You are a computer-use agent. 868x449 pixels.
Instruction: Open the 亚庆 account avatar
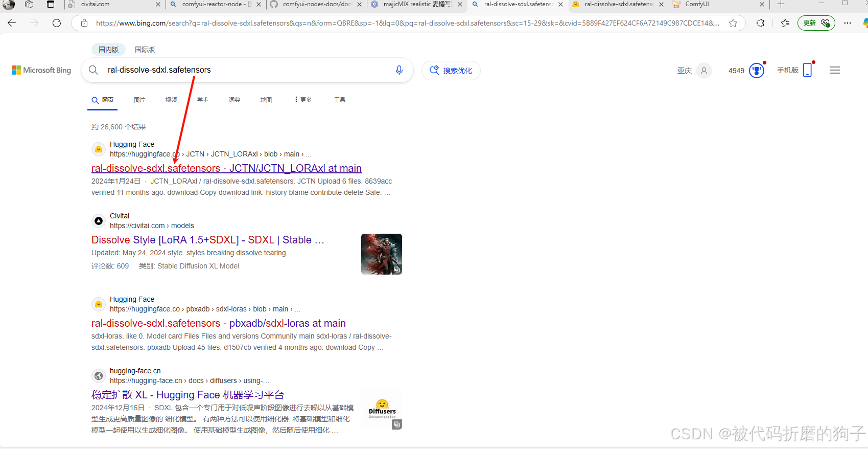click(703, 71)
